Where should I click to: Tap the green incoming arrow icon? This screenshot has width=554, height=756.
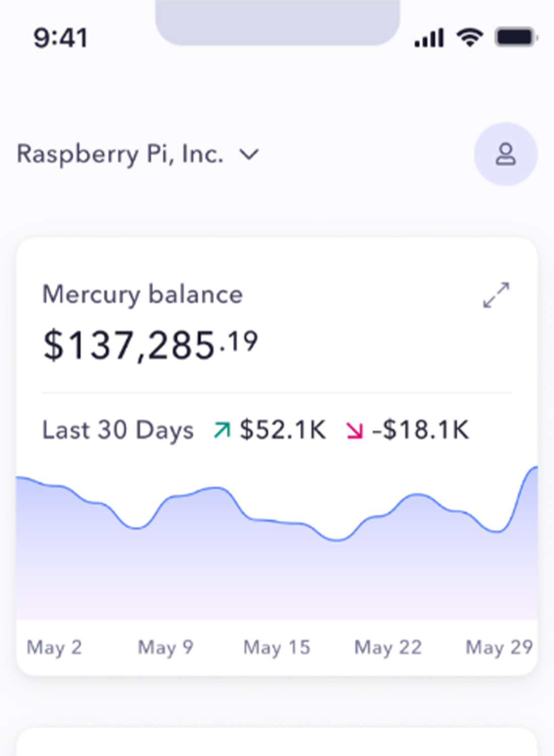pyautogui.click(x=222, y=430)
